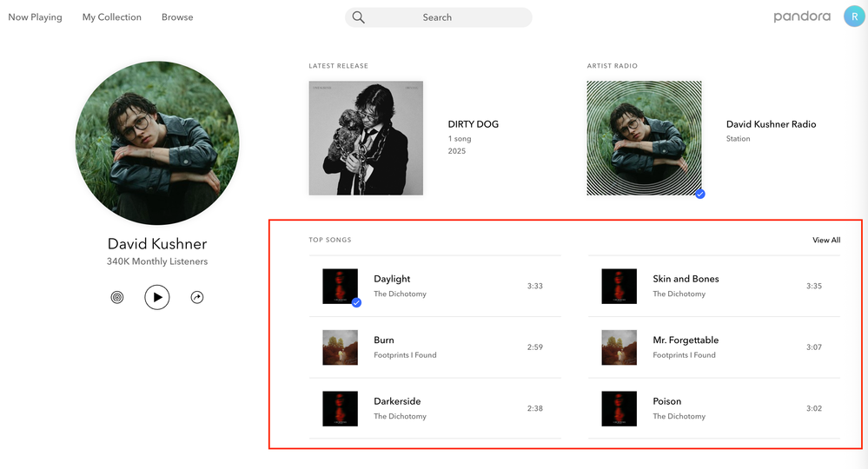868x469 pixels.
Task: Click View All top songs
Action: (826, 241)
